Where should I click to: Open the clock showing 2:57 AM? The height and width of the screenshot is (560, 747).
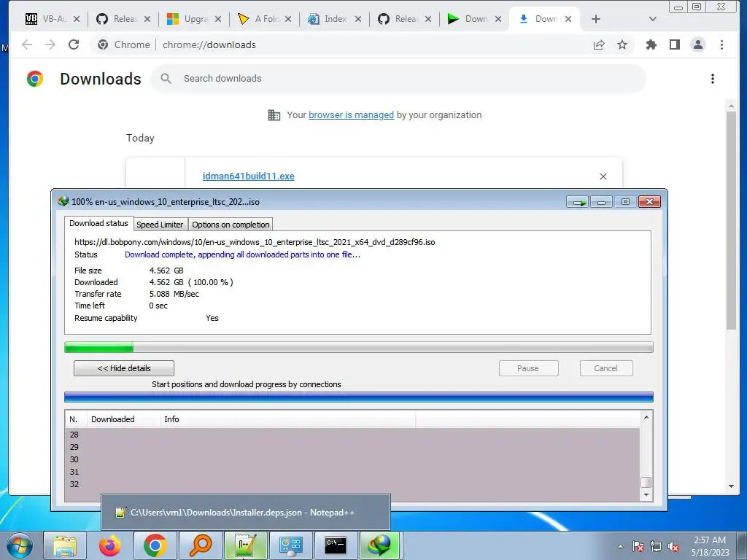click(710, 546)
